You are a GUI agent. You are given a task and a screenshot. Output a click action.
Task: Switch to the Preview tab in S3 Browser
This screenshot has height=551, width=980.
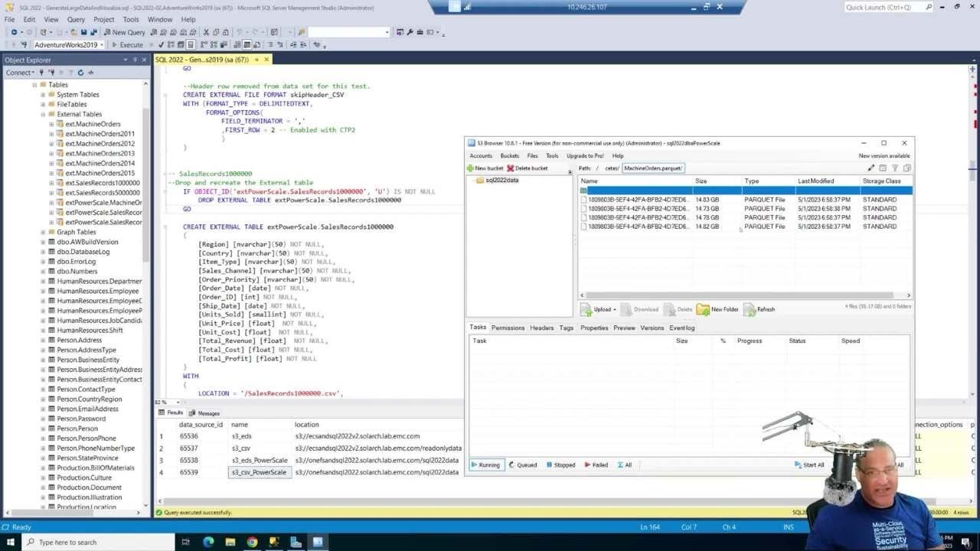[624, 328]
